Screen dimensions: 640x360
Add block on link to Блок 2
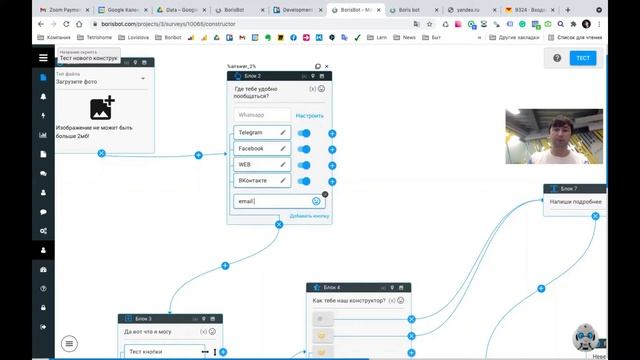click(198, 155)
